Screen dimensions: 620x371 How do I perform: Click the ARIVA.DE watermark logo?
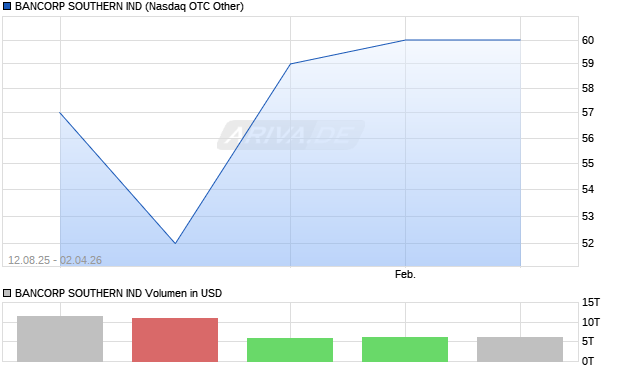point(291,135)
